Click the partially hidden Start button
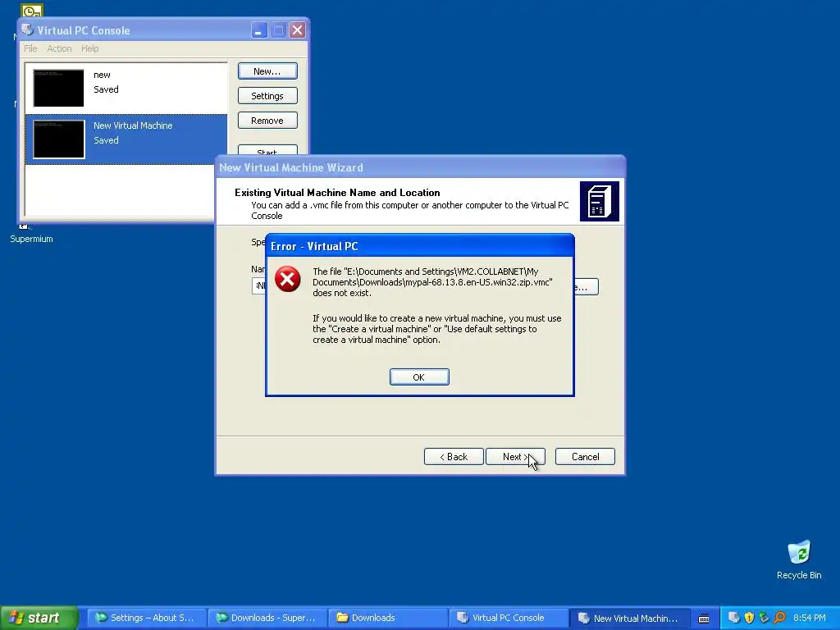This screenshot has width=840, height=630. tap(267, 151)
